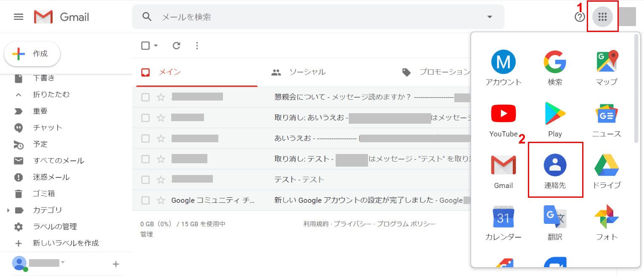
Task: Click 管理 storage link
Action: (146, 234)
